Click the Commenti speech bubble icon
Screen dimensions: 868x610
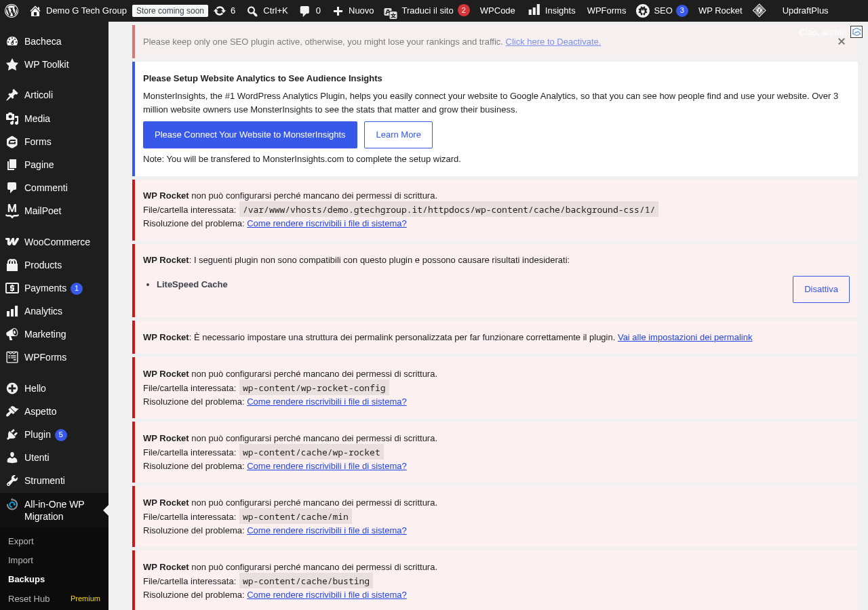[12, 188]
